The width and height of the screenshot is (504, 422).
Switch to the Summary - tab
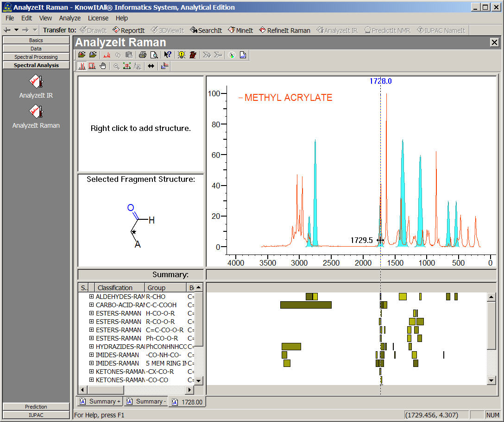146,402
